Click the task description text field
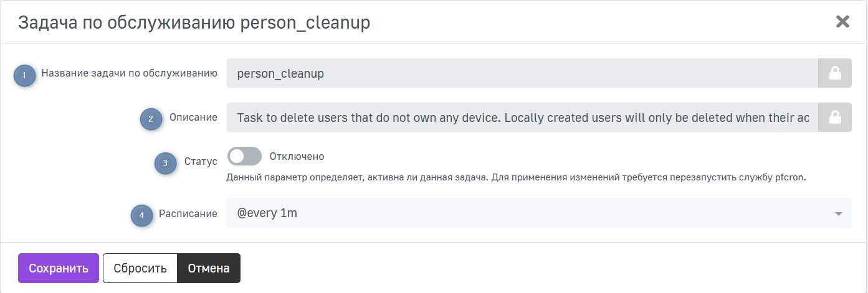Image resolution: width=868 pixels, height=293 pixels. pos(522,117)
